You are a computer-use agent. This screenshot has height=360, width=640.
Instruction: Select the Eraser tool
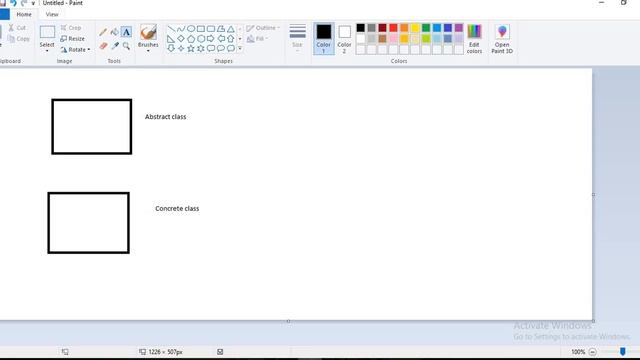(x=103, y=46)
